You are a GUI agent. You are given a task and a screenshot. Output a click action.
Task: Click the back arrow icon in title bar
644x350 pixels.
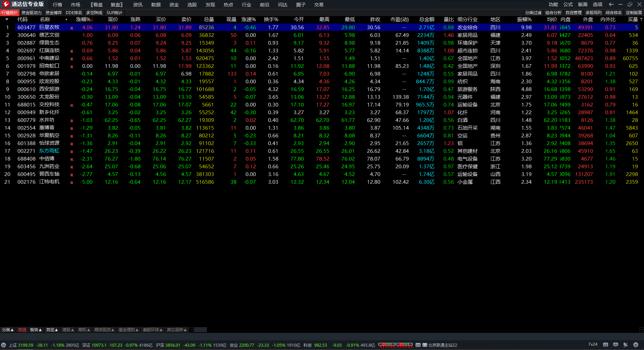click(x=611, y=4)
